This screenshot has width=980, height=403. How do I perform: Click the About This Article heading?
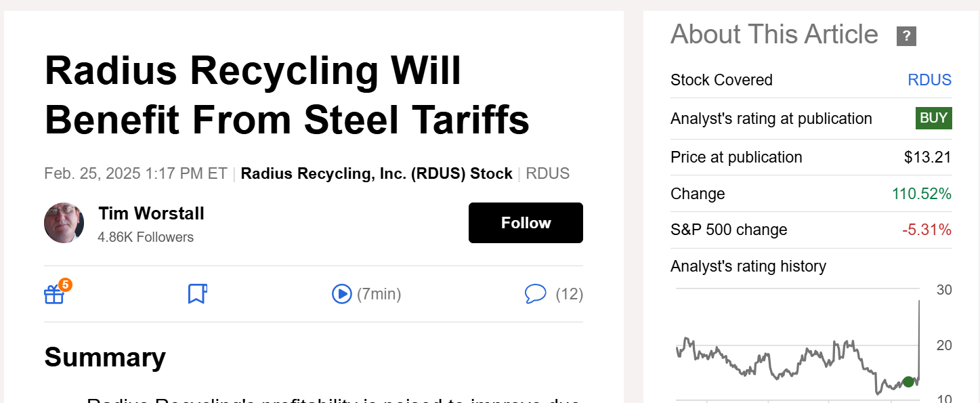[x=774, y=34]
